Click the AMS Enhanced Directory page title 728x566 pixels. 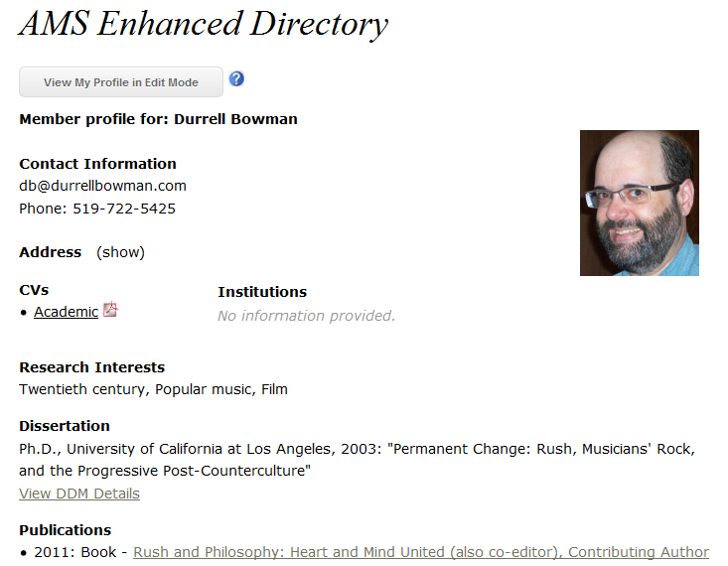coord(204,25)
